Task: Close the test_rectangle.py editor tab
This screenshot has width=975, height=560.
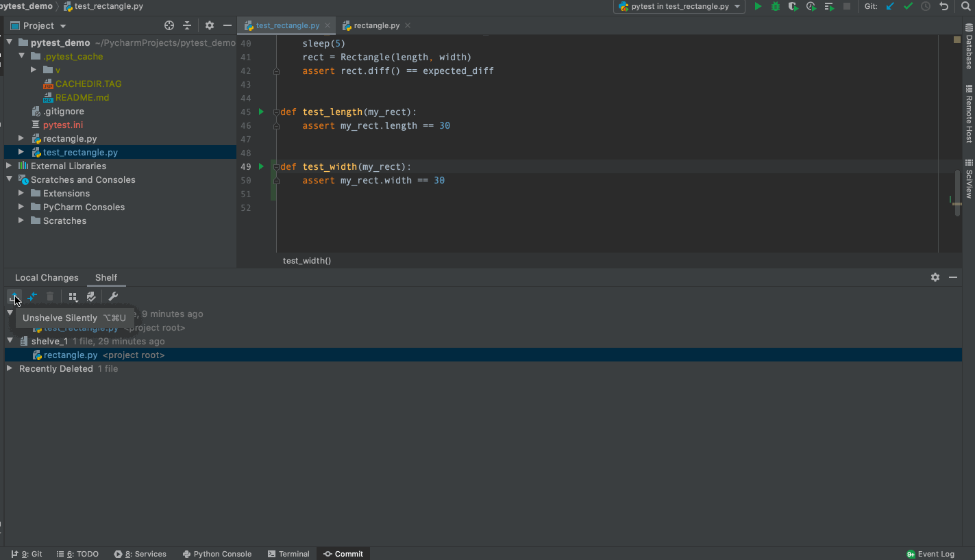Action: (328, 25)
